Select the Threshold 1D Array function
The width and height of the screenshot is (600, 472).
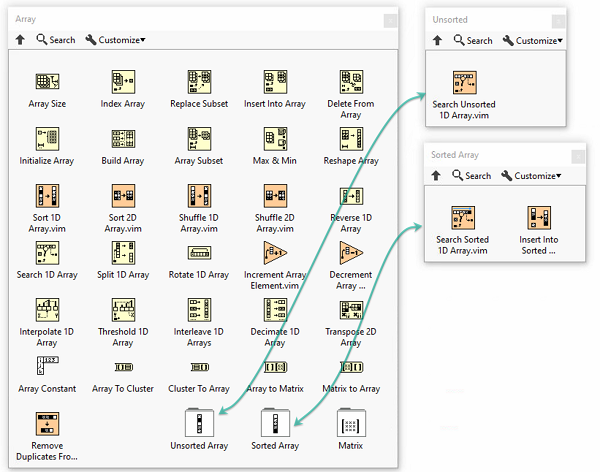123,310
